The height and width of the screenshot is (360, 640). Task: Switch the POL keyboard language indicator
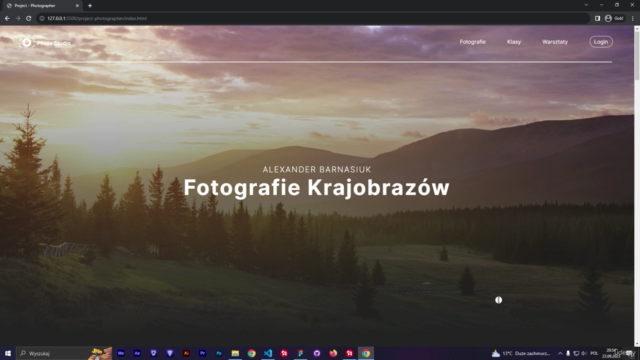click(x=594, y=353)
